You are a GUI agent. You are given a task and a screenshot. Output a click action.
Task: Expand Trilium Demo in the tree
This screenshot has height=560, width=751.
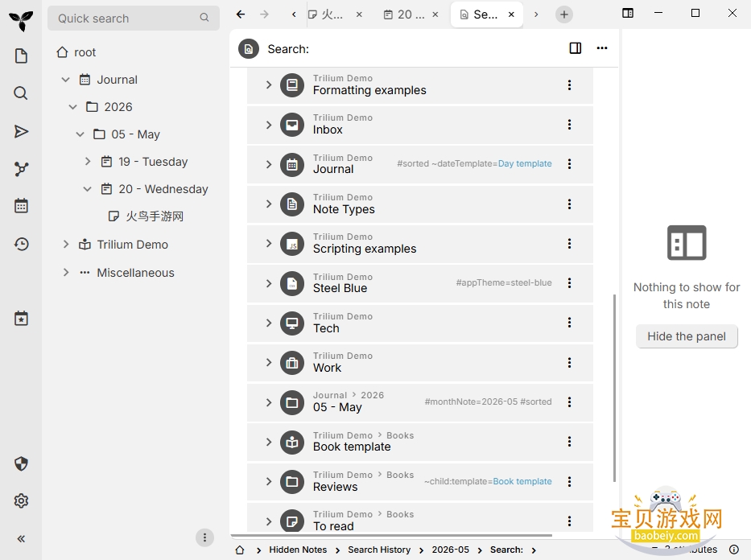pyautogui.click(x=66, y=244)
